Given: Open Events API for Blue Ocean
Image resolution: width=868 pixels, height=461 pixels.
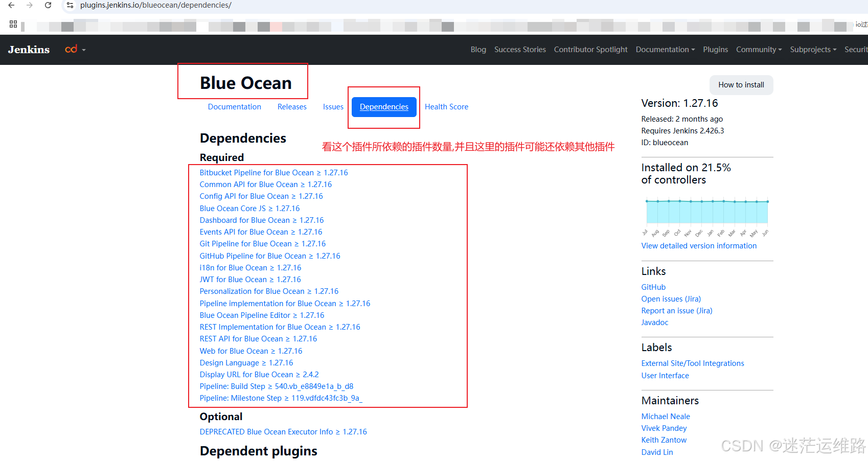Looking at the screenshot, I should coord(261,232).
